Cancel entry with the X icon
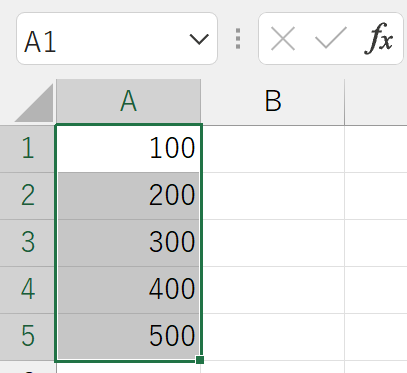This screenshot has height=373, width=407. click(283, 39)
